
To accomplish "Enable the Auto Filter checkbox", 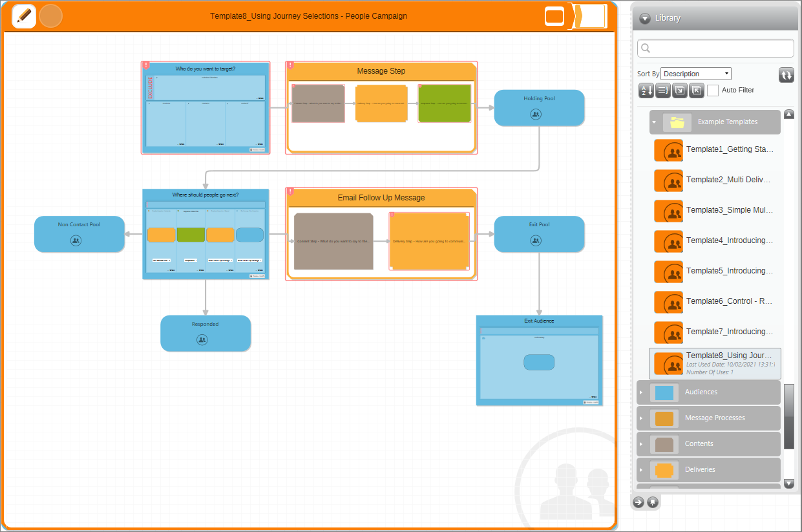I will 713,90.
